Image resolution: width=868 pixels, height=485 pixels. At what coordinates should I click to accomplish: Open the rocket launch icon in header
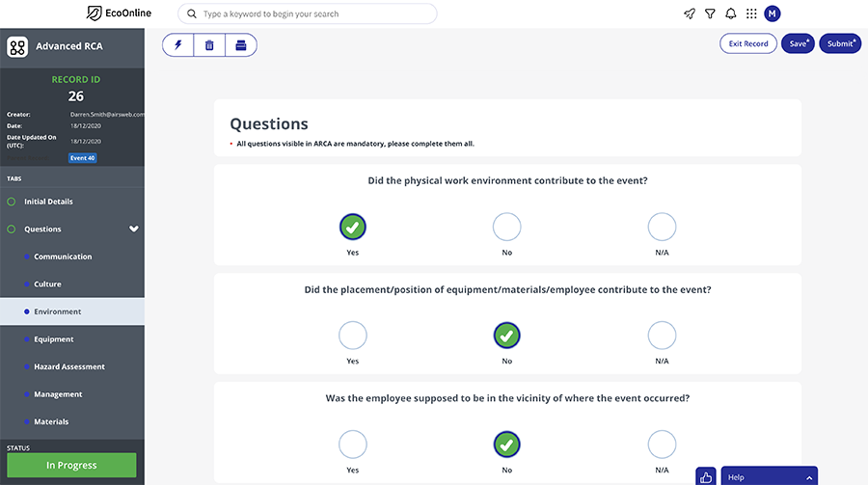click(x=690, y=13)
